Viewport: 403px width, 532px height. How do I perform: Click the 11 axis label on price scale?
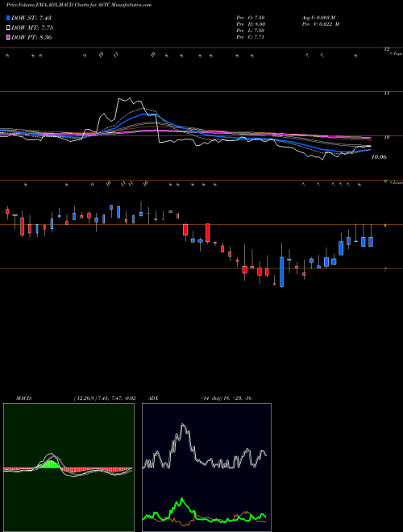[386, 93]
